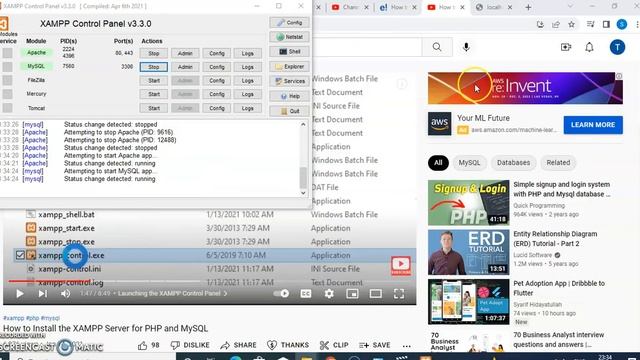The width and height of the screenshot is (640, 360).
Task: Open Services in XAMPP panel
Action: click(289, 81)
